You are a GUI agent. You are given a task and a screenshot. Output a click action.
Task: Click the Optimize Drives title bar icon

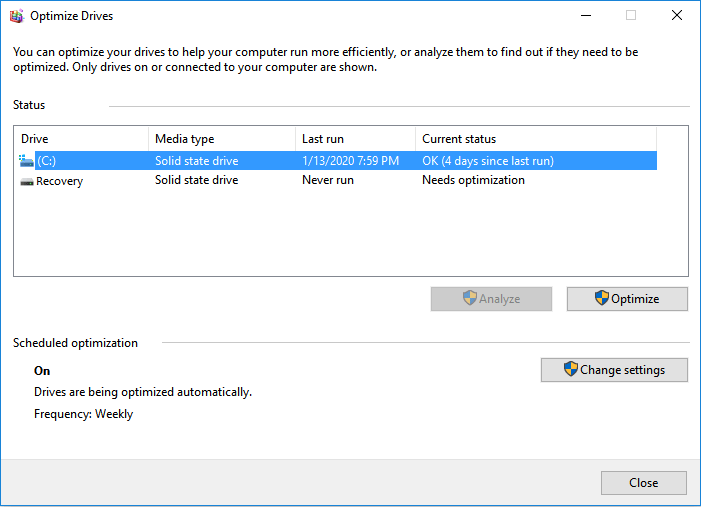pyautogui.click(x=16, y=16)
